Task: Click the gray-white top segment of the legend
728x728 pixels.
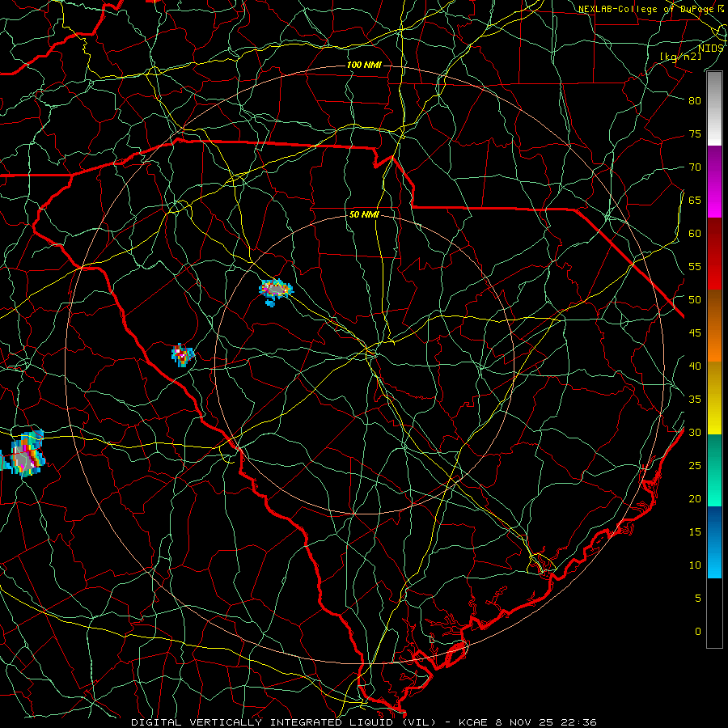Action: (x=714, y=109)
